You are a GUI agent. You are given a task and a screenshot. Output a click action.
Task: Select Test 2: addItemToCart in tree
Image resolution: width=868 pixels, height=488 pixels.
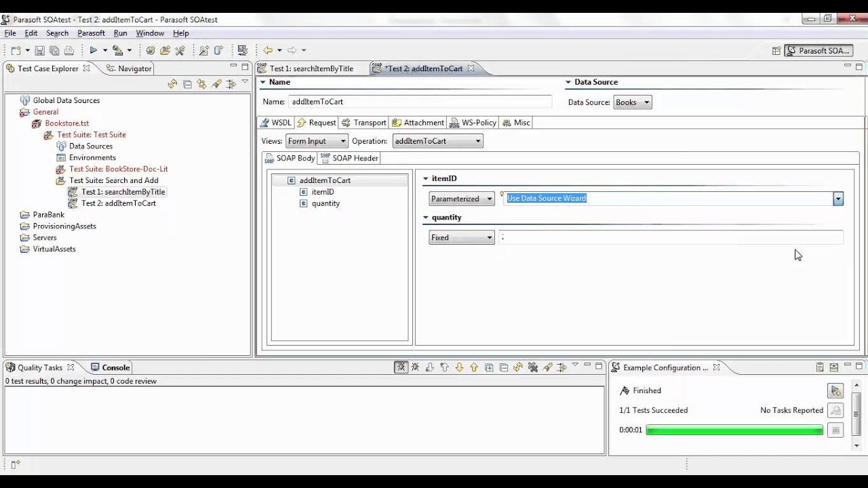coord(119,203)
